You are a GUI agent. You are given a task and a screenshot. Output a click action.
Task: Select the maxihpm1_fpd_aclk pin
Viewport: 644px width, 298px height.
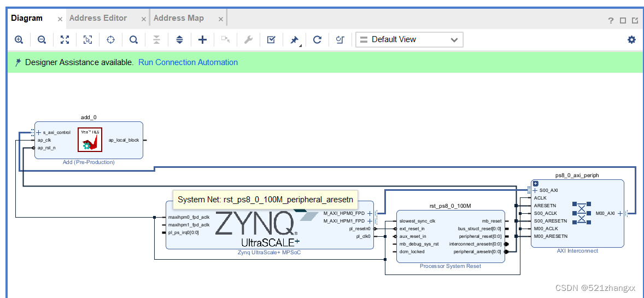point(189,225)
